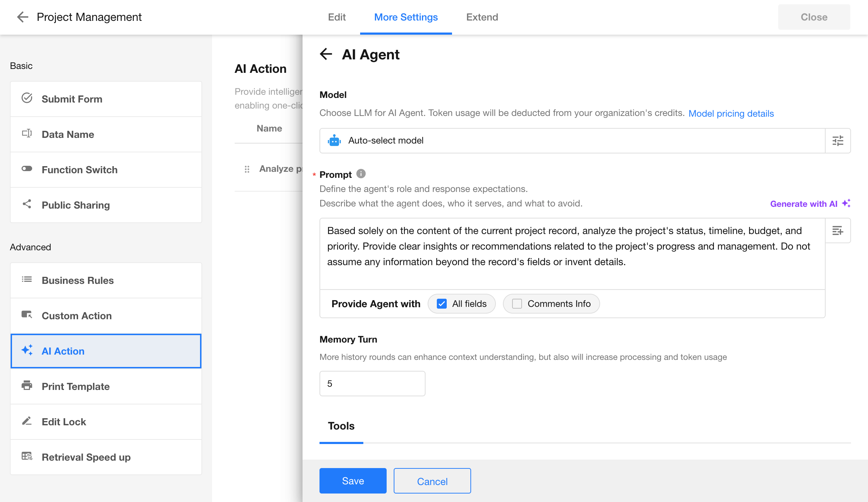
Task: Click the Public Sharing share icon
Action: click(27, 204)
